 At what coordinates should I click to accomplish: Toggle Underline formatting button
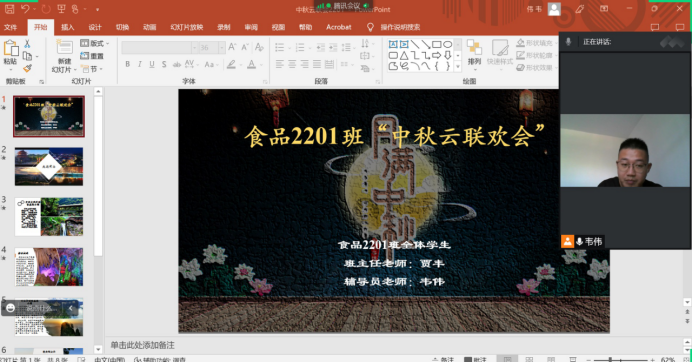coord(152,64)
